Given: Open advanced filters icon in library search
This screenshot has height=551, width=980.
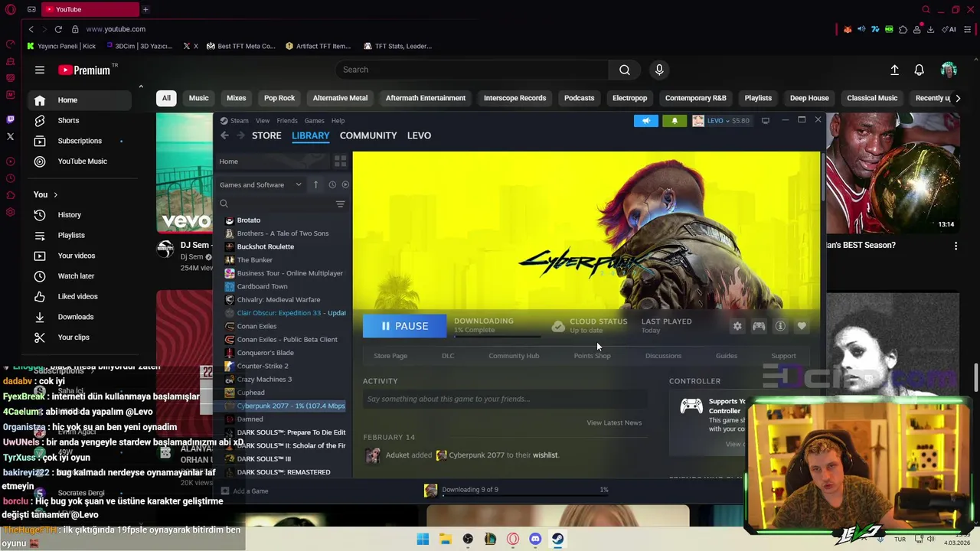Looking at the screenshot, I should 340,204.
